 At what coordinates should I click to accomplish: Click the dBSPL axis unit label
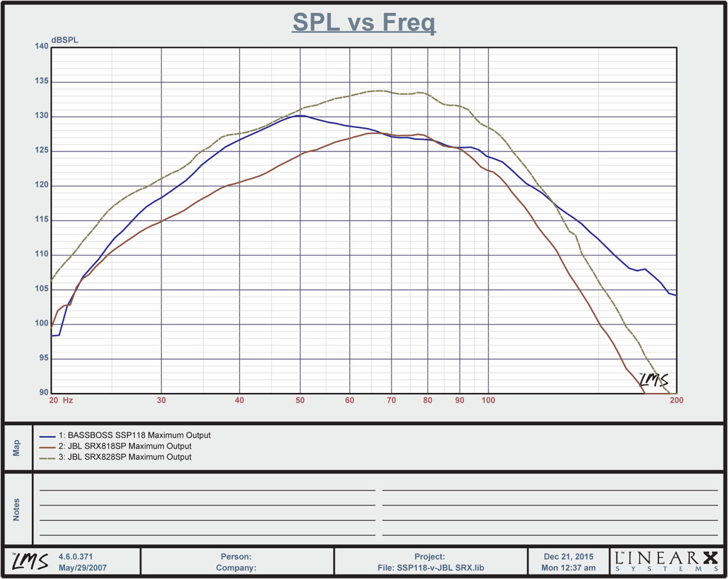pyautogui.click(x=65, y=41)
